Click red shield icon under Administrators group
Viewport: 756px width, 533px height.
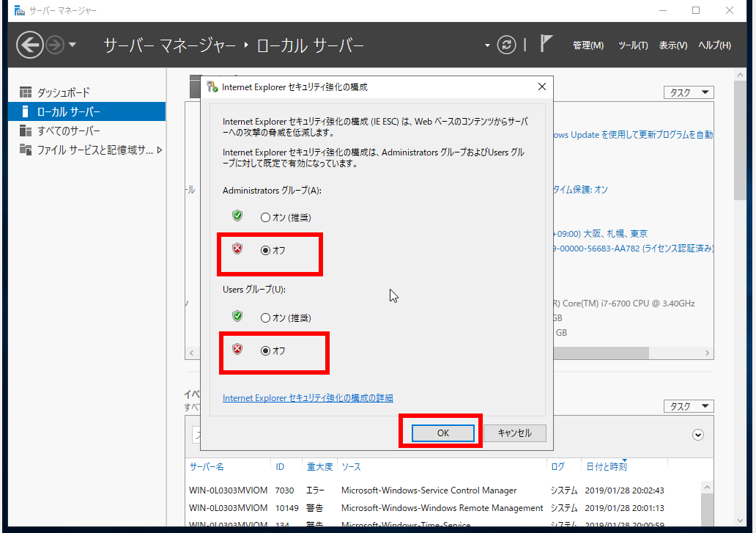click(x=237, y=249)
